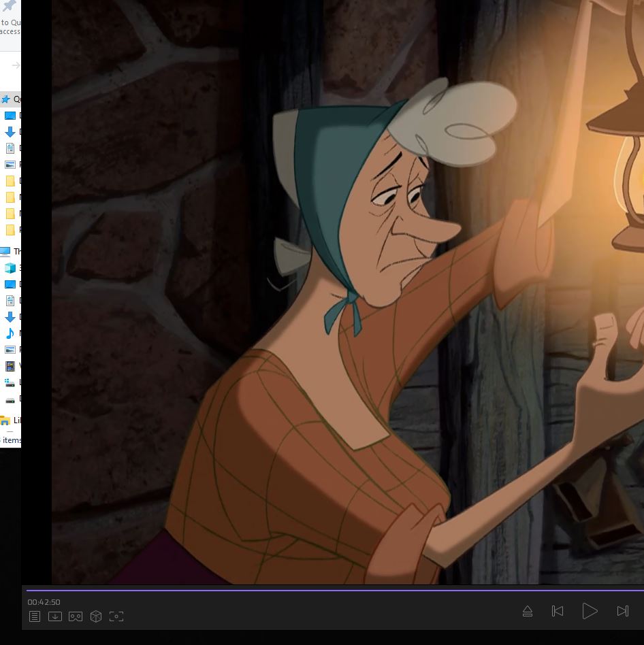The width and height of the screenshot is (644, 645).
Task: Open 3D Objects folder under This PC
Action: [10, 268]
